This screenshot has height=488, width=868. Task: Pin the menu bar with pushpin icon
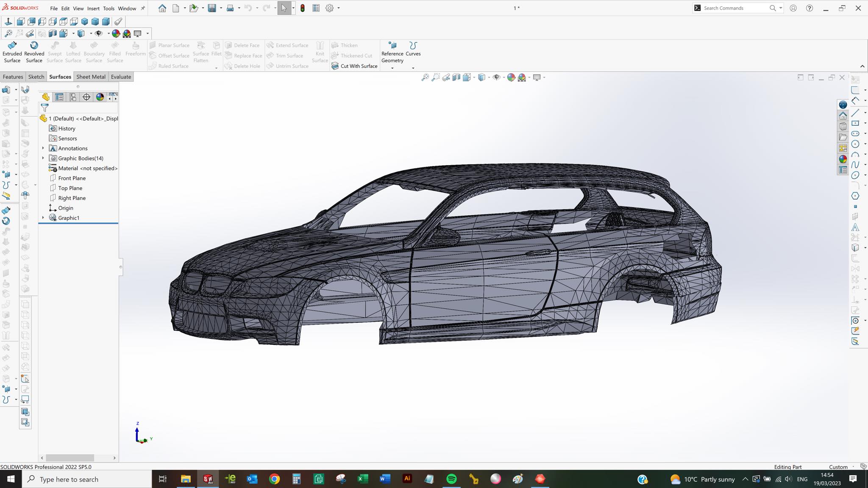[143, 8]
